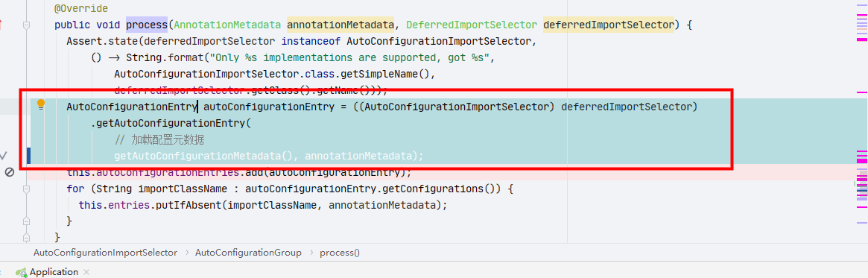Click the yellow light bulb intention icon

(x=40, y=104)
